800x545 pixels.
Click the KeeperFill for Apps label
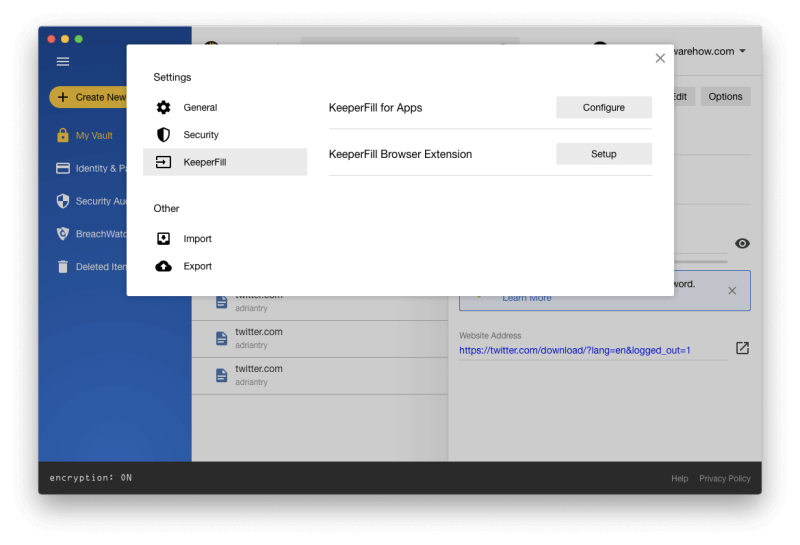point(376,108)
